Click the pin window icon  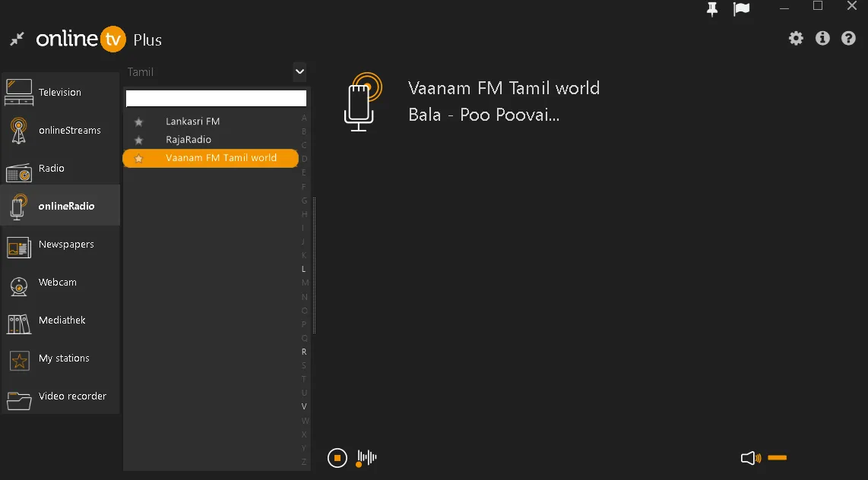[712, 9]
